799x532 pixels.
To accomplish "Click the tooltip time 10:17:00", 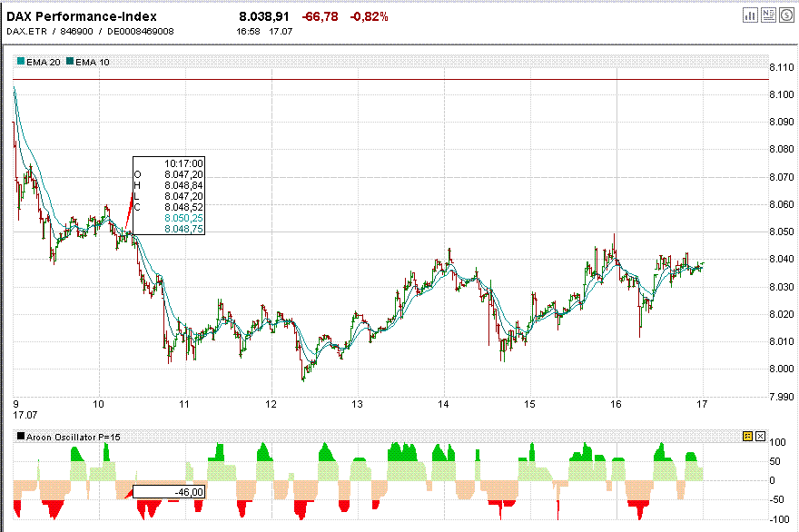I will 183,163.
